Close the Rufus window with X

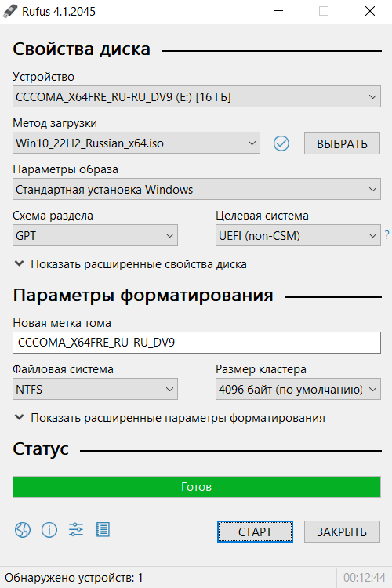(370, 11)
